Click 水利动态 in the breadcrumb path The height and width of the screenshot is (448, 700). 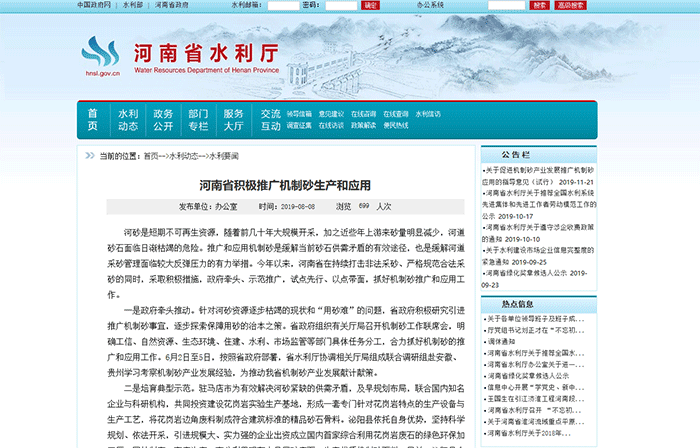pyautogui.click(x=183, y=156)
